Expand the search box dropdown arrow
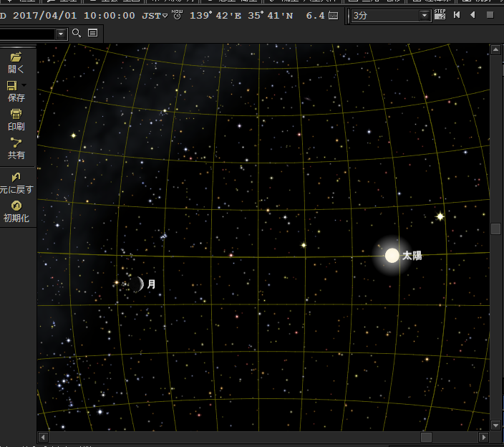The image size is (504, 447). click(x=59, y=34)
